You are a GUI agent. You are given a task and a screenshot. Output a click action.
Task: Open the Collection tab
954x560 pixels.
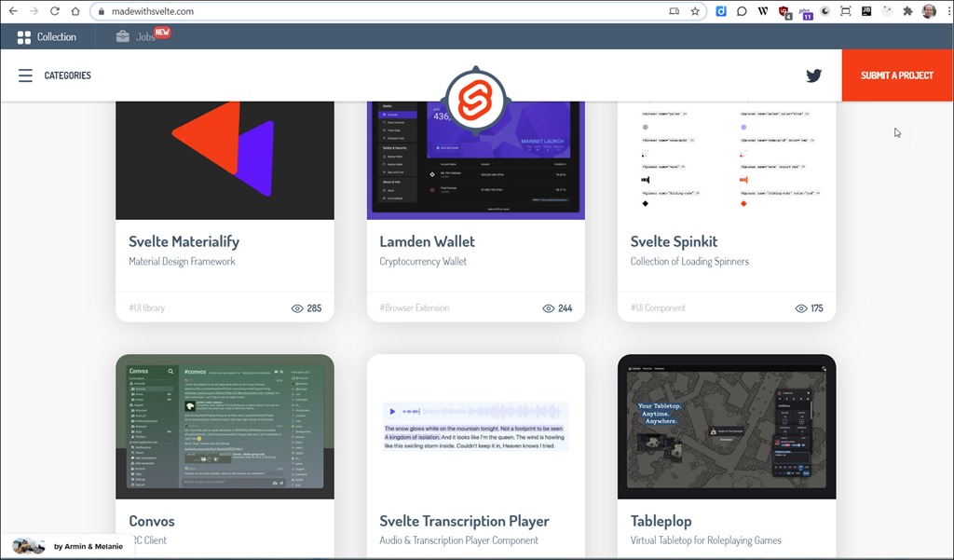47,37
